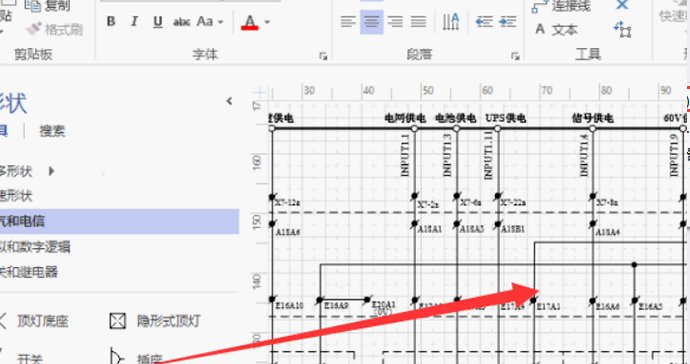Screen dimensions: 690x364
Task: Open the font group dialog launcher
Action: pyautogui.click(x=323, y=56)
